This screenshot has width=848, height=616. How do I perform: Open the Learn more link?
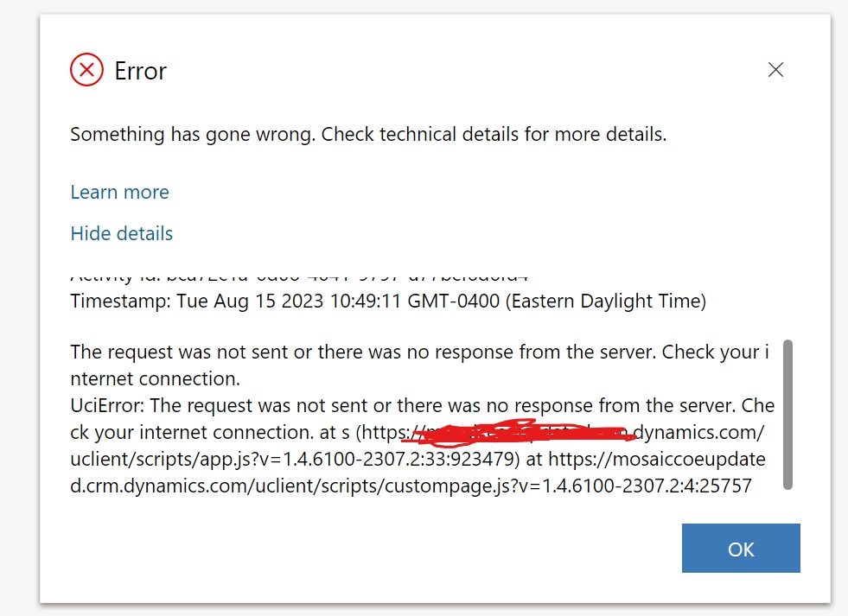pos(119,192)
